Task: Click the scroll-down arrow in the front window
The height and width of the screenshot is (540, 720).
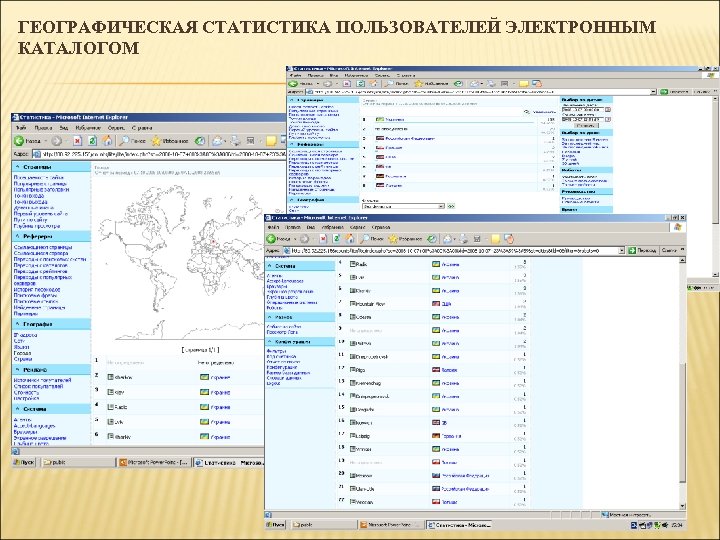Action: tap(682, 506)
